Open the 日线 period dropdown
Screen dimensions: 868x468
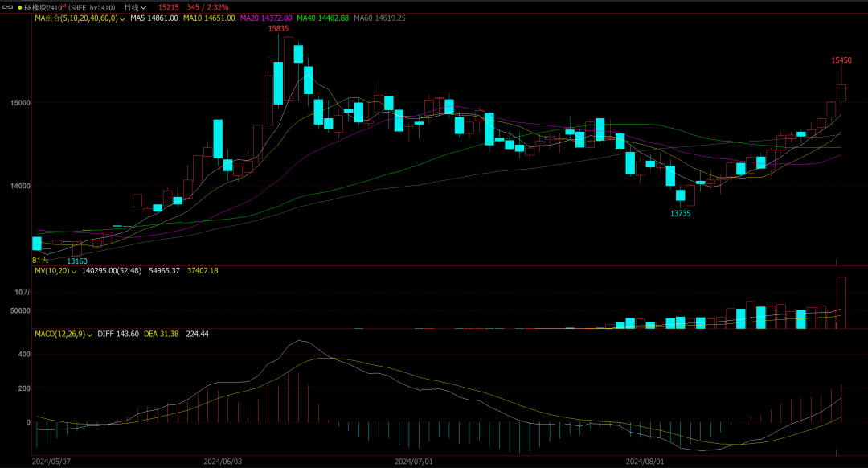(135, 8)
